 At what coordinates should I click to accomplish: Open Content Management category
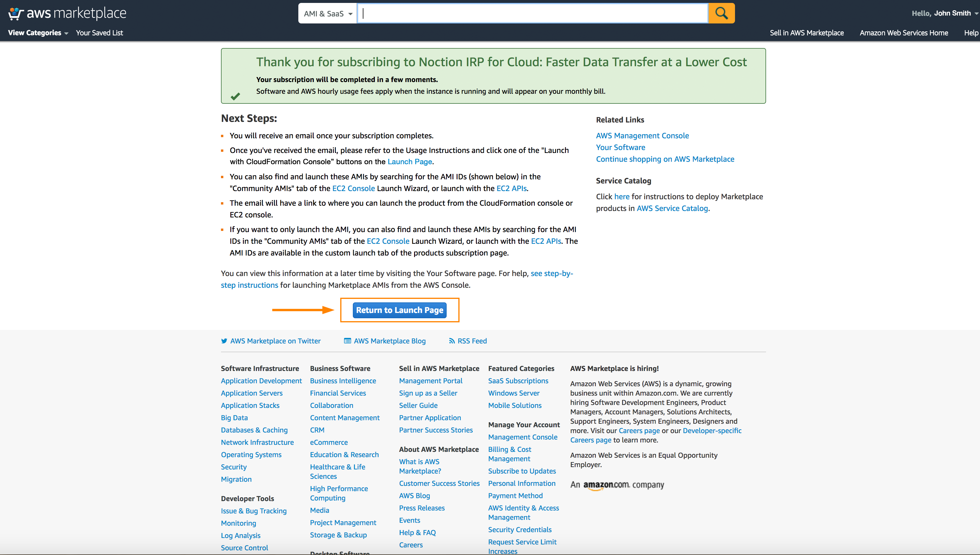(345, 418)
